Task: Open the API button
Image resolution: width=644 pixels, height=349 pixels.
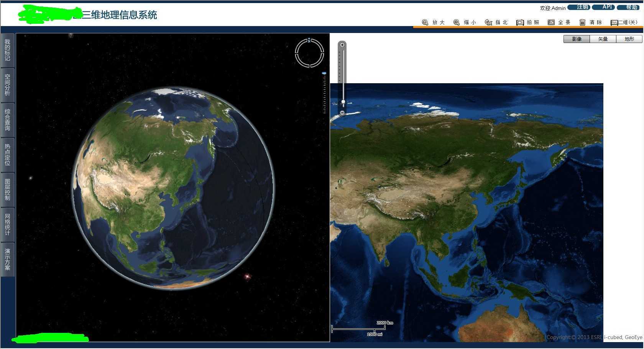Action: click(x=603, y=7)
